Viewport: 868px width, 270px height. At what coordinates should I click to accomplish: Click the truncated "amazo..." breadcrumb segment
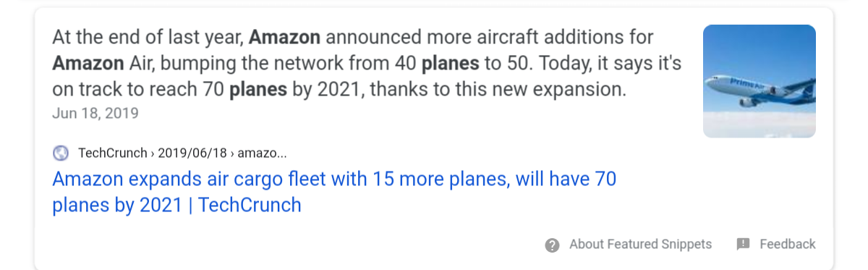pos(263,153)
